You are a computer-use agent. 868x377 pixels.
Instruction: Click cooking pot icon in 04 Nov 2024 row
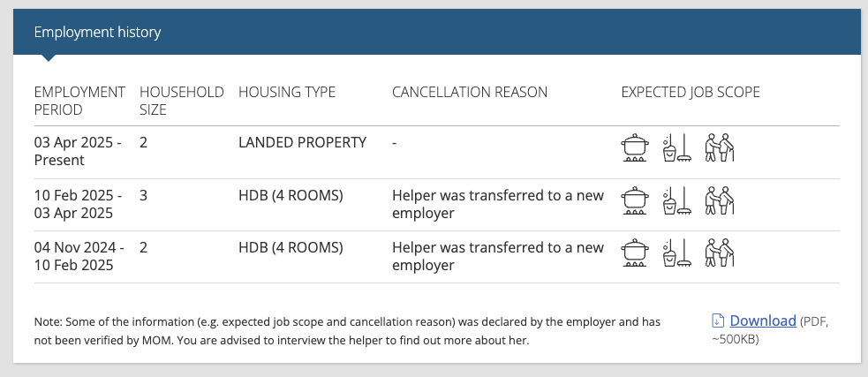pos(635,253)
